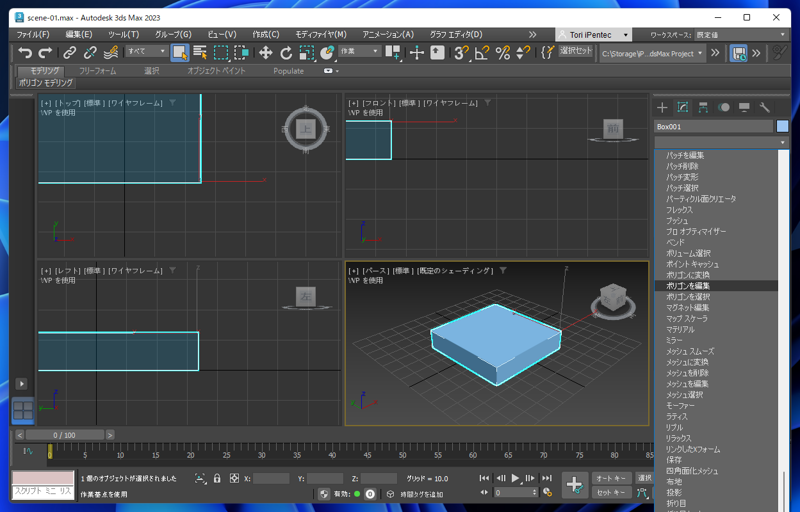Click the 選択セット named selection field
800x512 pixels.
576,50
